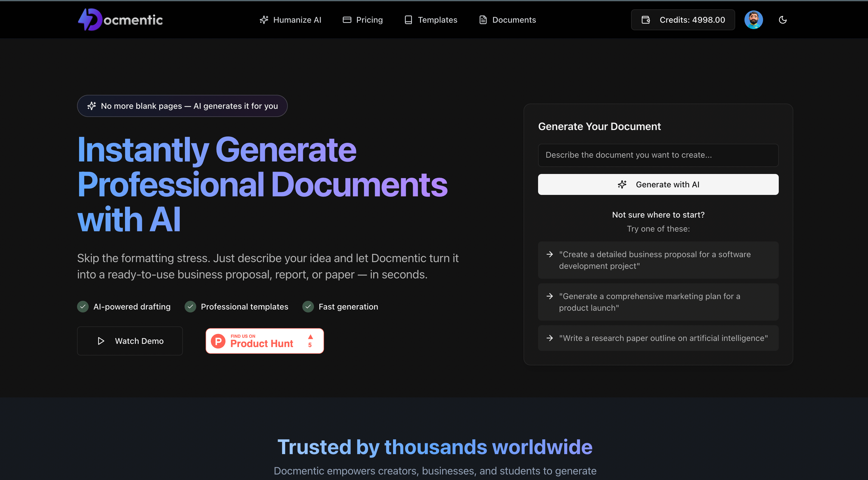This screenshot has width=868, height=480.
Task: Click the 'Instantly Generate Professional Documents' headline
Action: [262, 184]
